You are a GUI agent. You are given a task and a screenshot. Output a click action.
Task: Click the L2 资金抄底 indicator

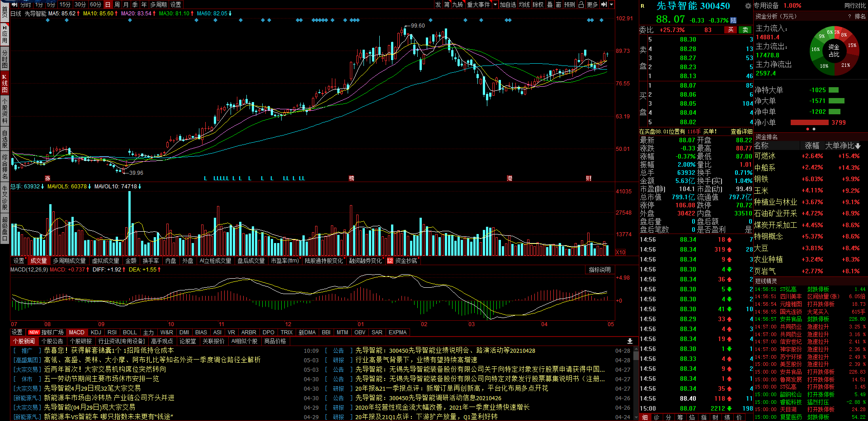(402, 261)
